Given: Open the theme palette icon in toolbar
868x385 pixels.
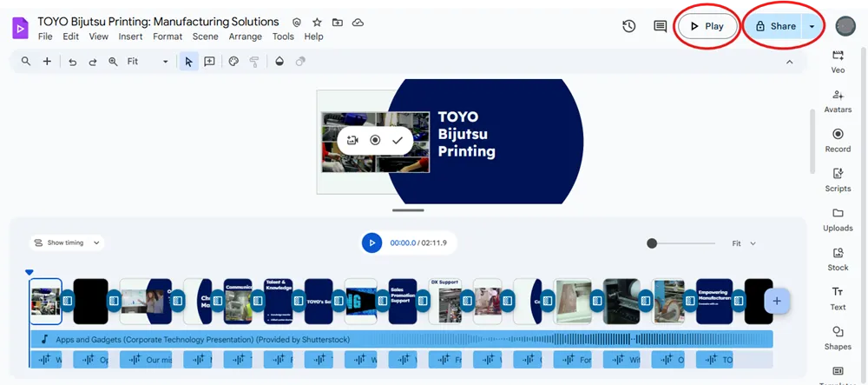Looking at the screenshot, I should [233, 62].
